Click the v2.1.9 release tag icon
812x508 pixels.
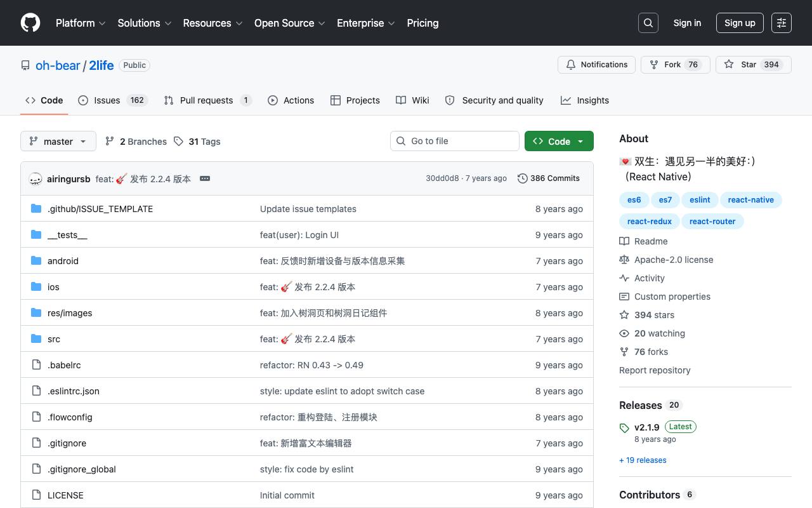[x=624, y=428]
